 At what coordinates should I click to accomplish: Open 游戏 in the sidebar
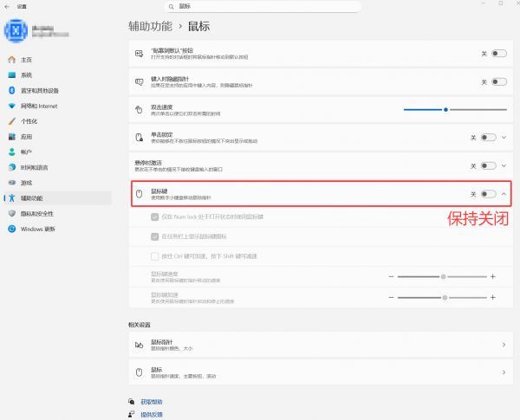57,183
